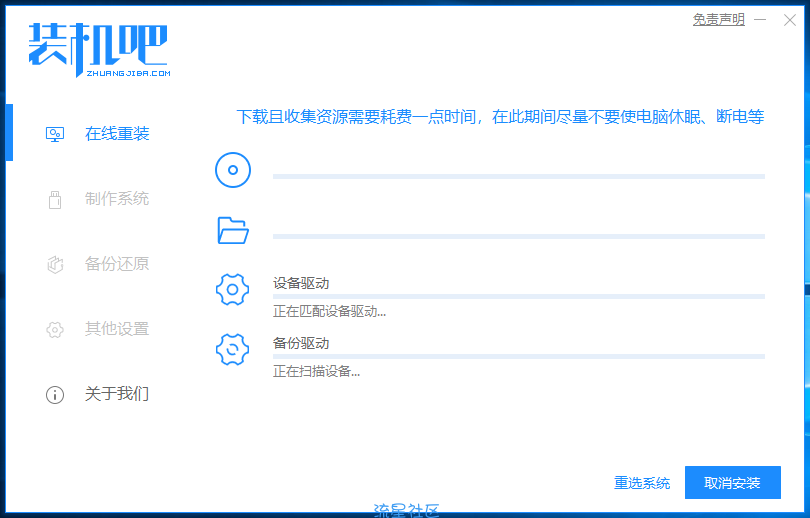The width and height of the screenshot is (810, 518).
Task: Click the 其他设置 gear icon
Action: pyautogui.click(x=55, y=329)
